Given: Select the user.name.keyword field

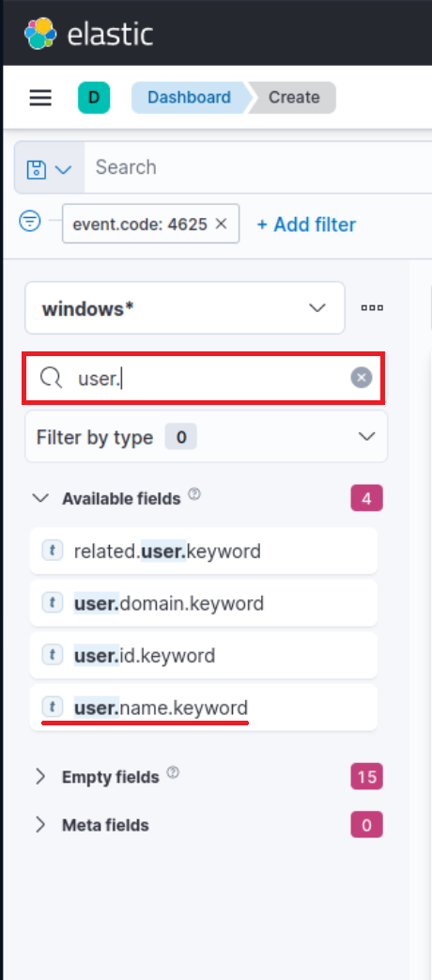Looking at the screenshot, I should [204, 708].
